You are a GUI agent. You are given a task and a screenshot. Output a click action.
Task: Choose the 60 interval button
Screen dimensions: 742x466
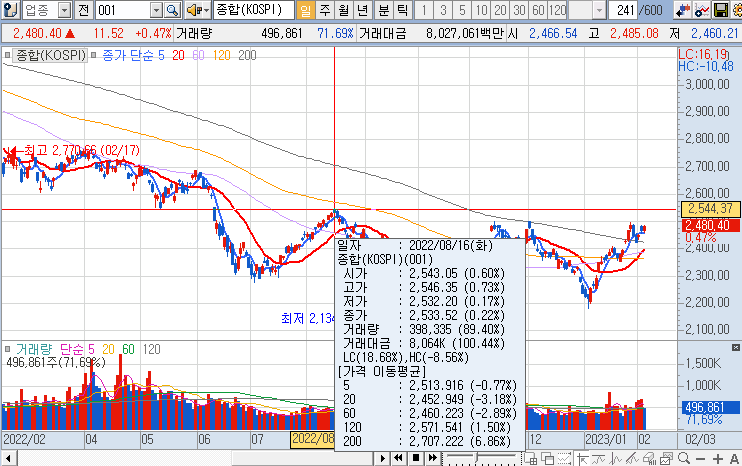point(538,10)
